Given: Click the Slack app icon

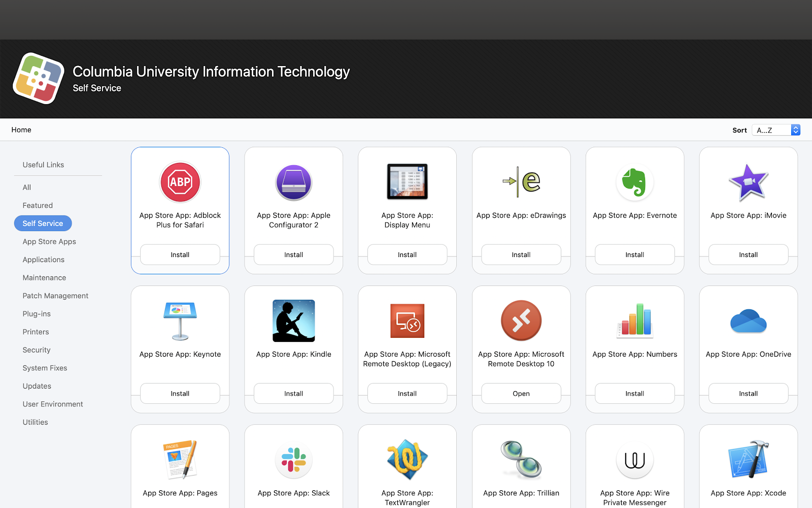Looking at the screenshot, I should tap(294, 460).
